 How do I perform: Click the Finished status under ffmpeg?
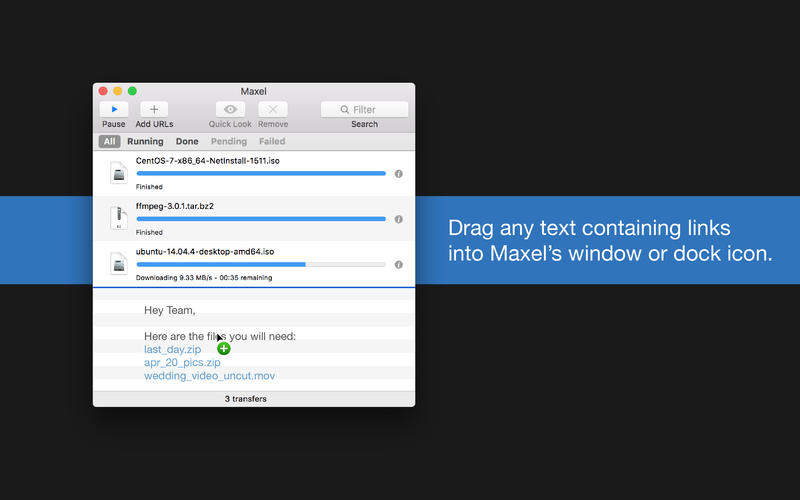click(x=149, y=232)
